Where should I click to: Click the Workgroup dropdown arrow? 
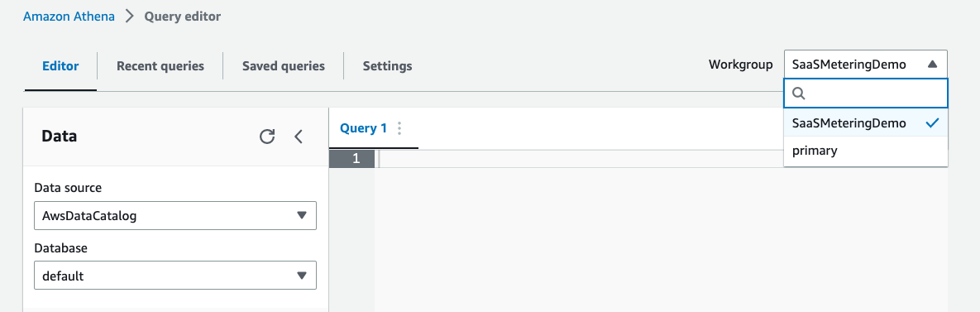click(x=933, y=65)
